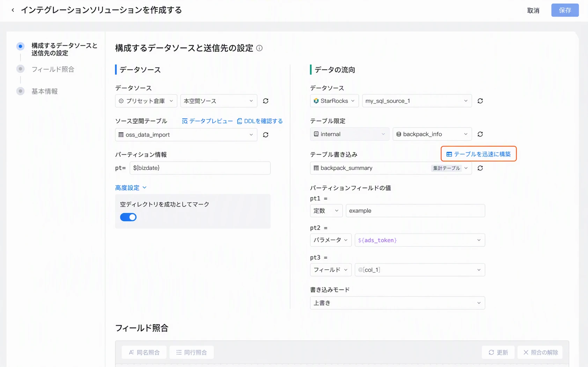
Task: Click テーブルを迅速に構築
Action: [478, 154]
